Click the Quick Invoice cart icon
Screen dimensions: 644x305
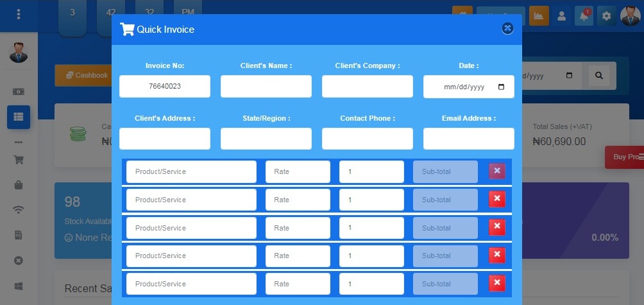click(127, 29)
